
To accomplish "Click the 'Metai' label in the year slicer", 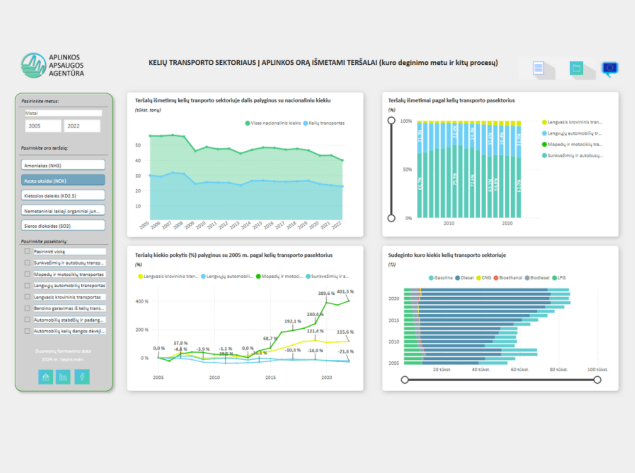I will [x=32, y=113].
